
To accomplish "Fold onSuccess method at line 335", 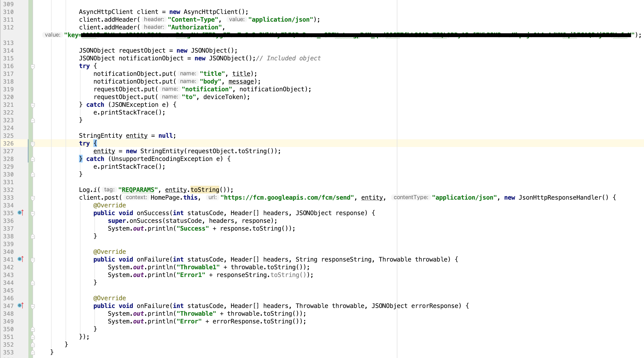I will tap(33, 214).
